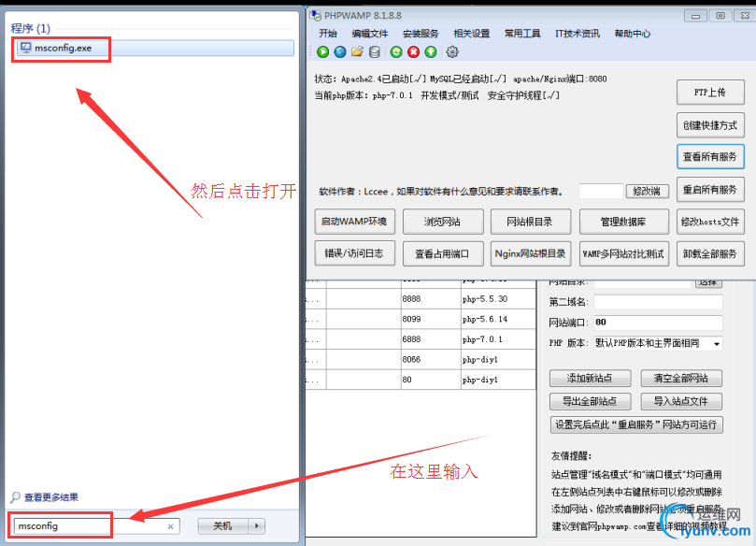Click the 管理数据库 button
756x546 pixels.
(x=623, y=222)
